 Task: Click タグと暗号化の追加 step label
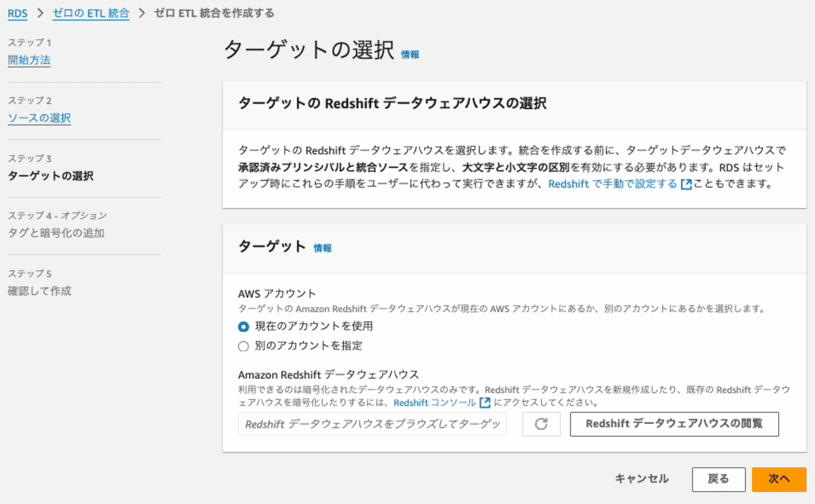coord(56,233)
